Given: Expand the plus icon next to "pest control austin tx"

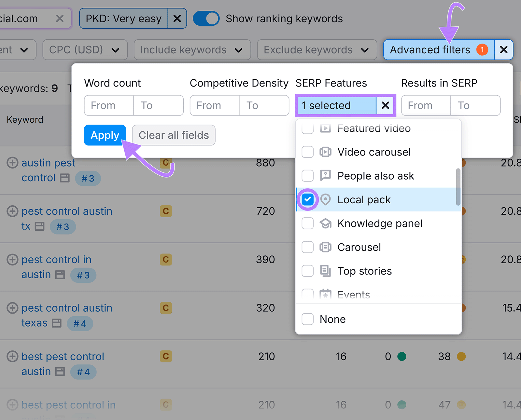Looking at the screenshot, I should click(12, 211).
